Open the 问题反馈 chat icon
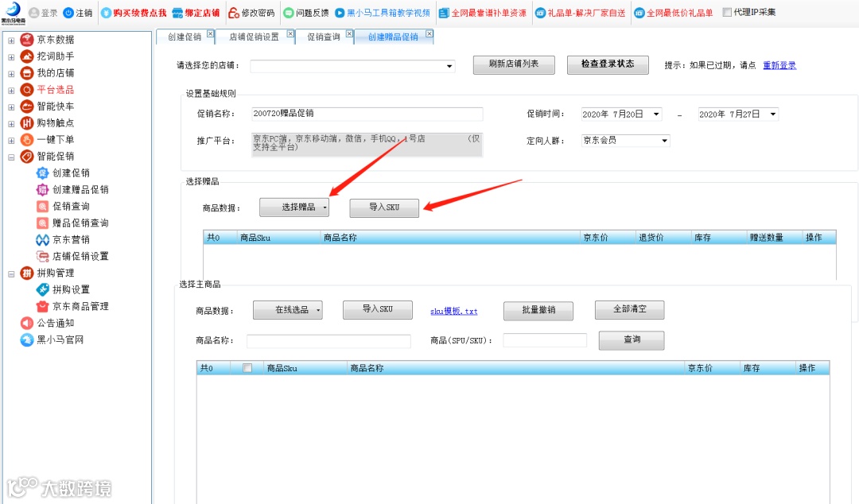 click(x=289, y=13)
